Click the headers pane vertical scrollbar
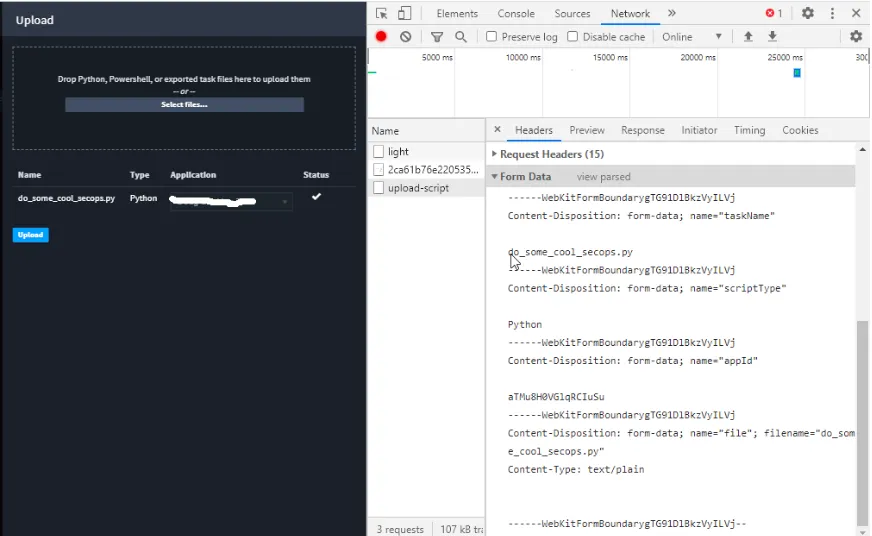 click(862, 421)
